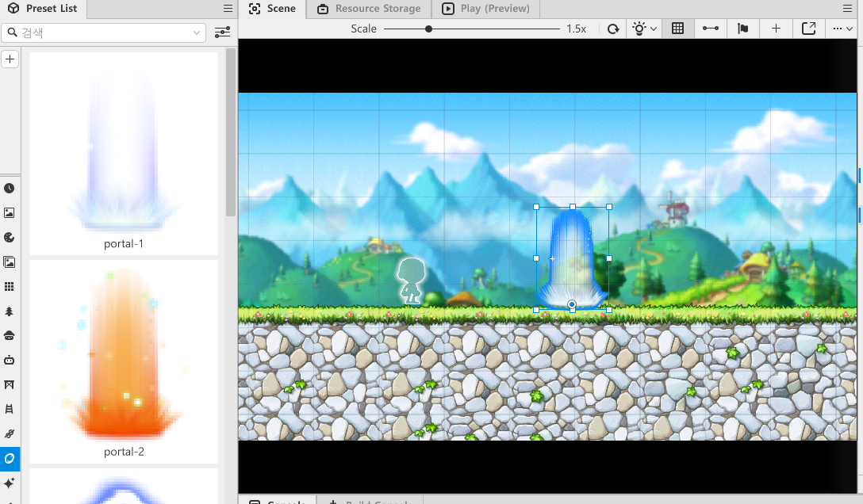Image resolution: width=863 pixels, height=504 pixels.
Task: Open the sparkle effects preset category
Action: tap(10, 483)
